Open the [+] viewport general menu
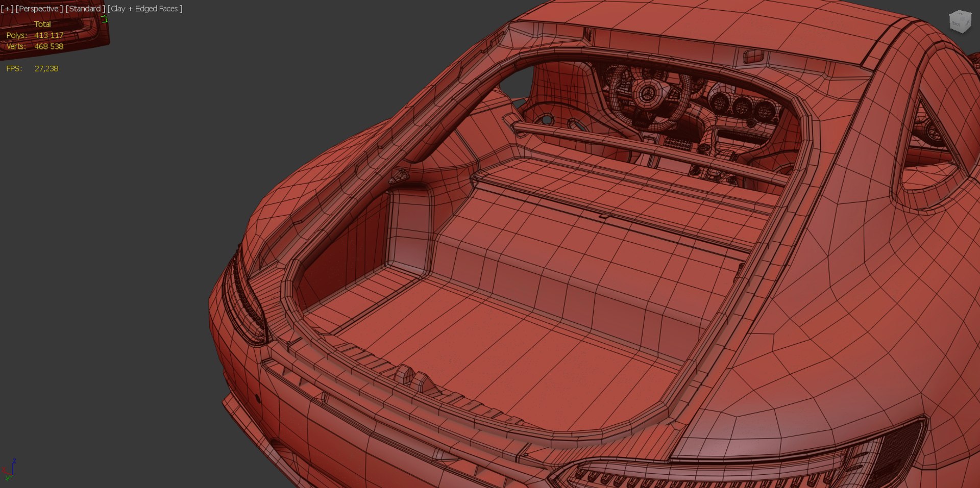 coord(7,9)
